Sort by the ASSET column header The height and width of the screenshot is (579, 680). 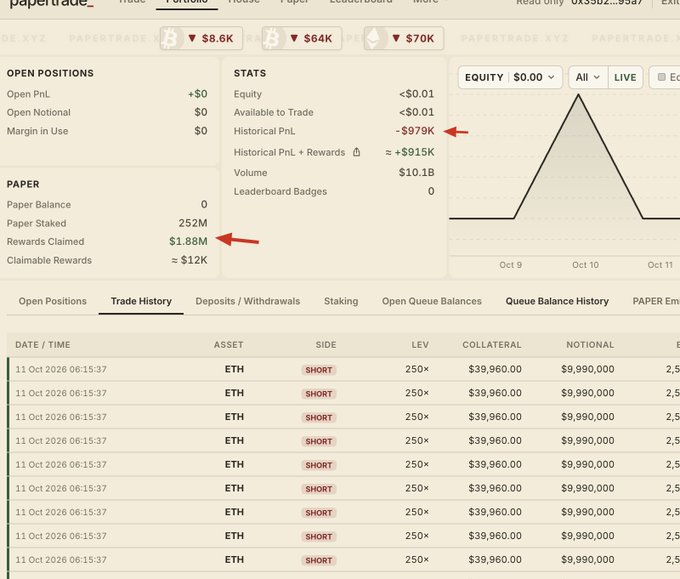click(229, 345)
